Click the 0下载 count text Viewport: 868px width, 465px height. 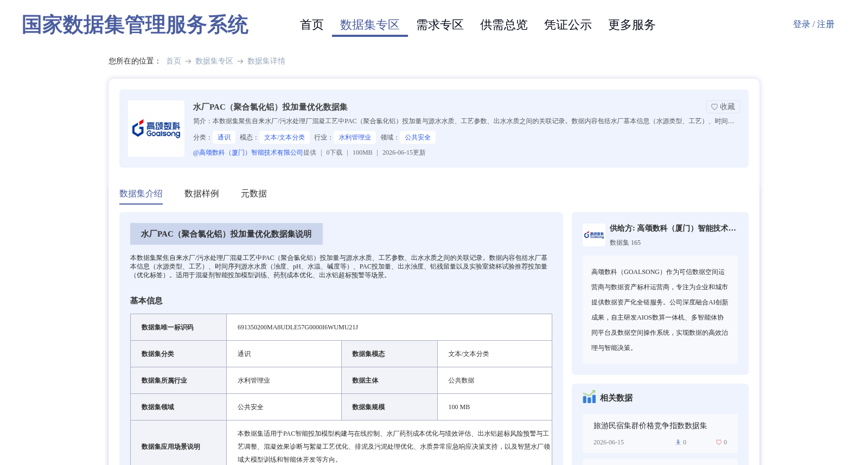point(334,153)
